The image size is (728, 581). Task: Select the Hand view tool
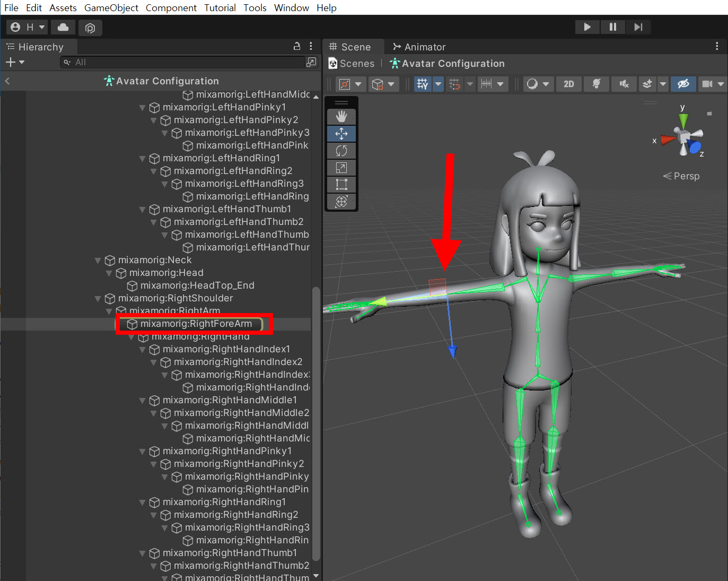[x=341, y=116]
